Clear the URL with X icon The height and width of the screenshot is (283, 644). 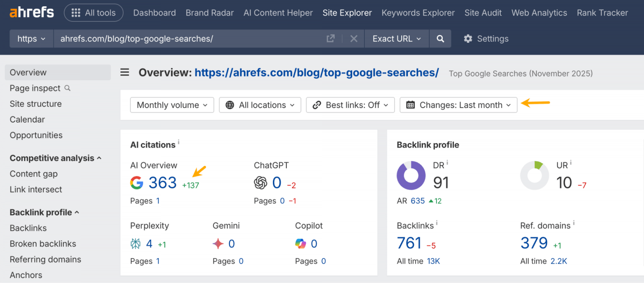(354, 39)
